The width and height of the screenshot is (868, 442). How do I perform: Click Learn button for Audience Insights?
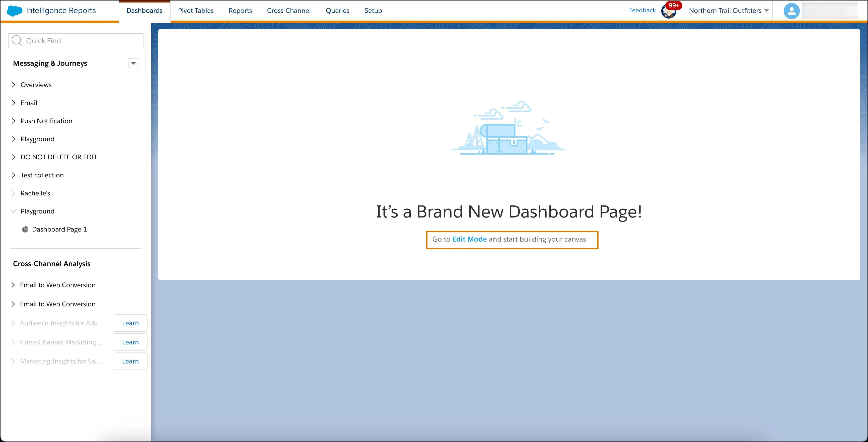(x=130, y=323)
